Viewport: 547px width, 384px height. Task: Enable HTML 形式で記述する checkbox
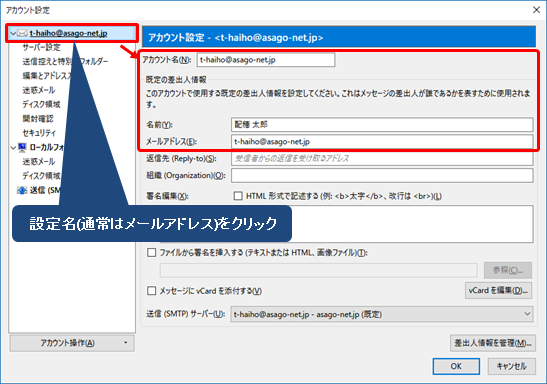point(238,196)
